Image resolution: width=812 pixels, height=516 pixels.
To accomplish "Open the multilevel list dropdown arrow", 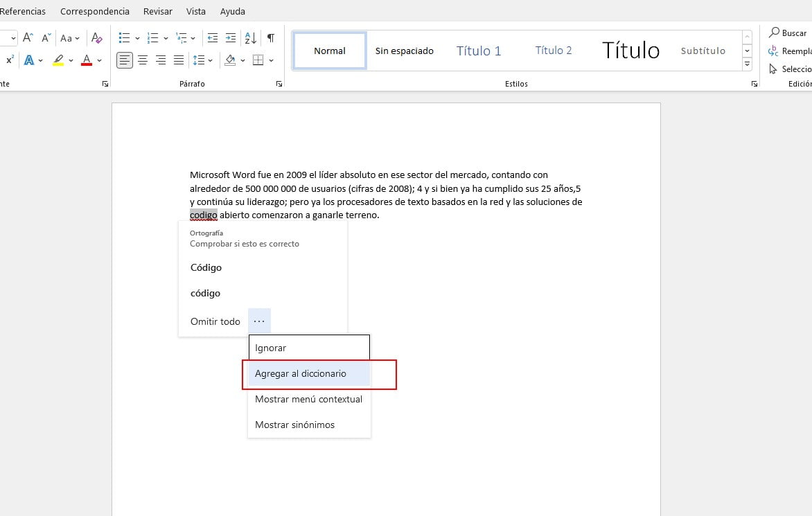I will 193,38.
